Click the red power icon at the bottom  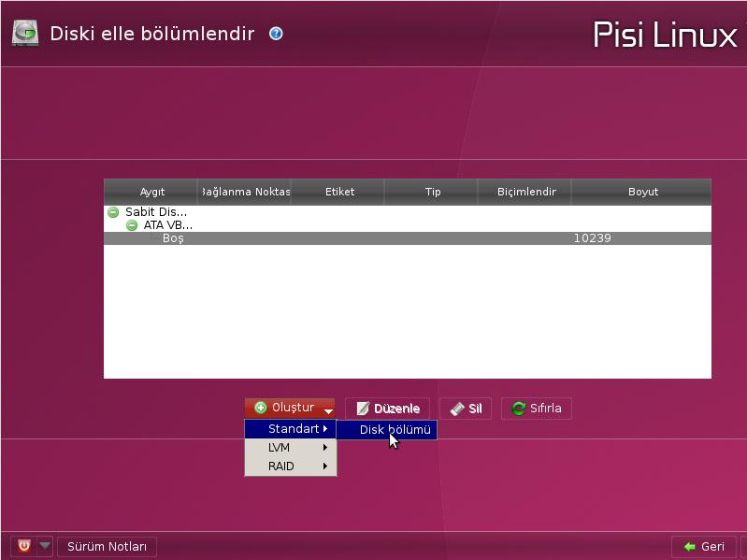tap(23, 546)
